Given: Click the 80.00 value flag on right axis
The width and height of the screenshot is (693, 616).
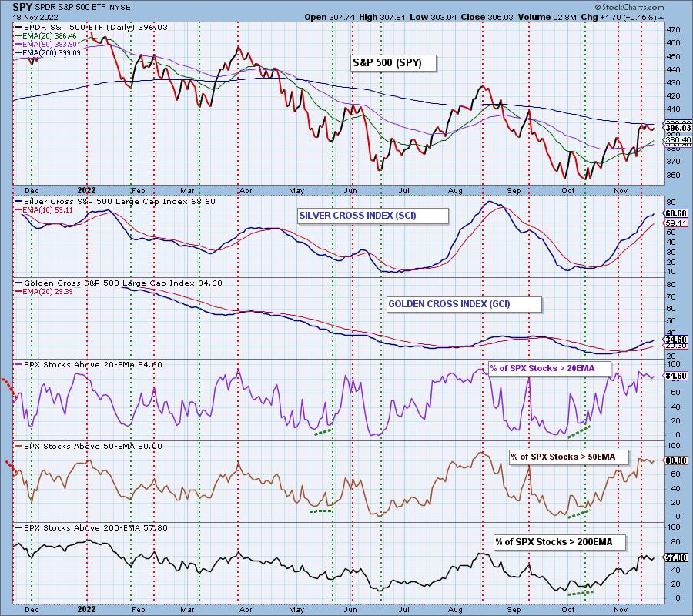Looking at the screenshot, I should pos(676,460).
